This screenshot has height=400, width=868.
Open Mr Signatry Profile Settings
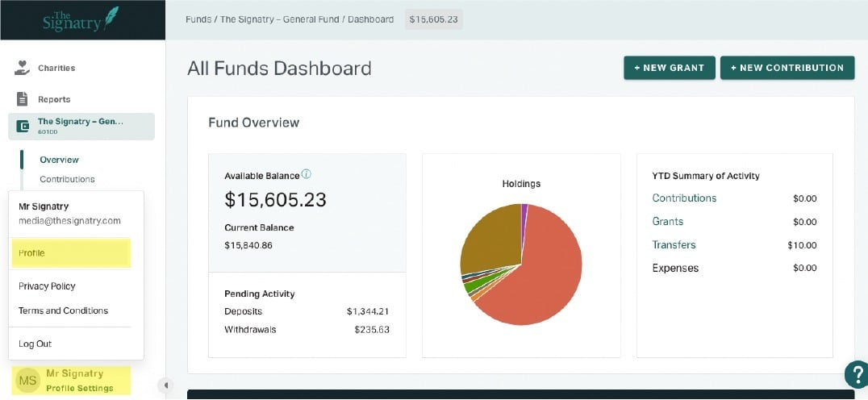(x=72, y=381)
